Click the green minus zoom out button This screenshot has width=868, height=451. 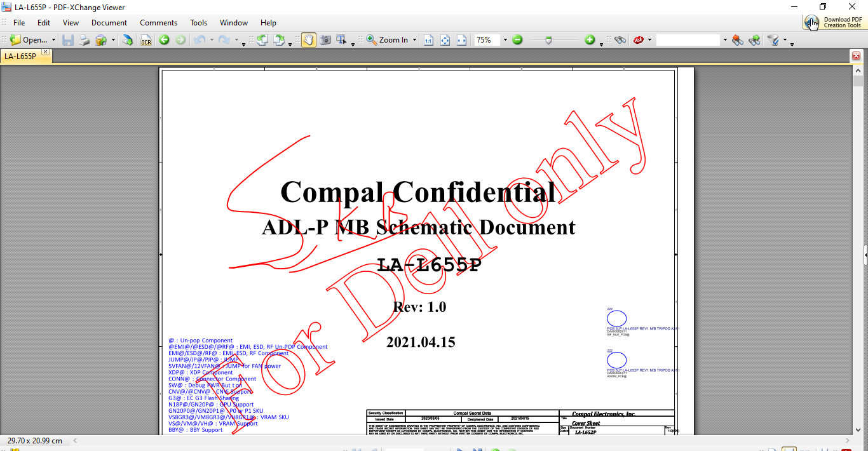pyautogui.click(x=517, y=40)
